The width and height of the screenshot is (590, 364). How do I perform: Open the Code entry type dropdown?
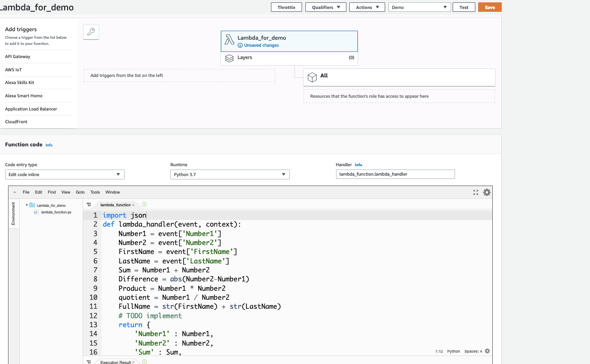tap(65, 175)
